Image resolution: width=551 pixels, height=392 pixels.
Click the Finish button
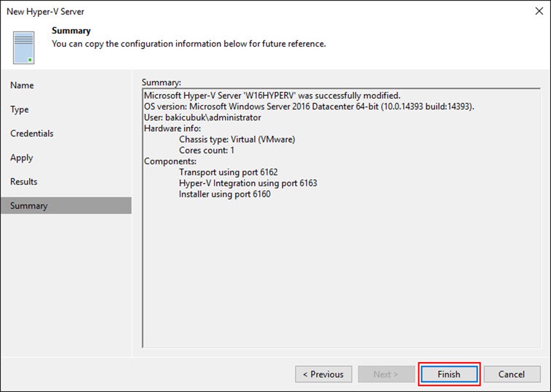coord(449,374)
